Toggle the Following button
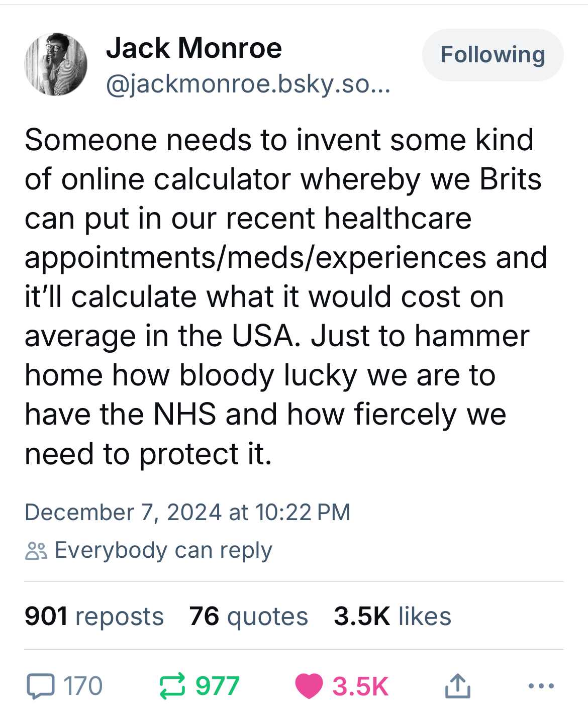This screenshot has width=588, height=706. 493,55
